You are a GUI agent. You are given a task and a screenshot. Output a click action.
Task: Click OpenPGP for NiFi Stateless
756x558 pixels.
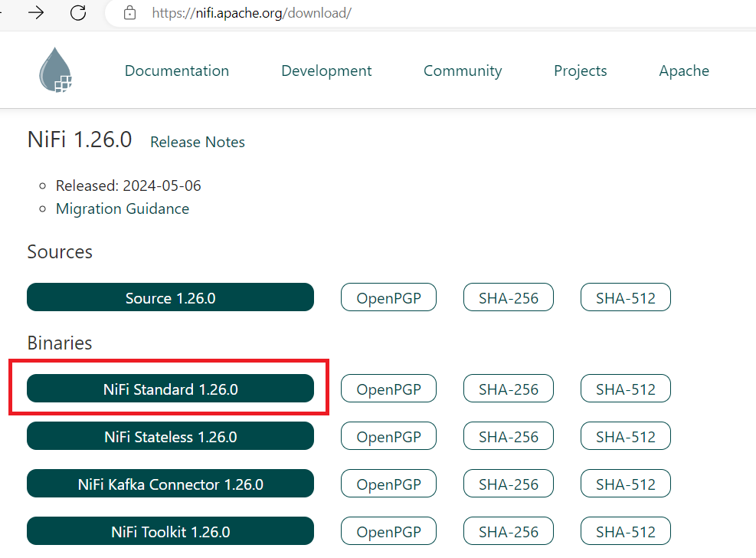388,436
